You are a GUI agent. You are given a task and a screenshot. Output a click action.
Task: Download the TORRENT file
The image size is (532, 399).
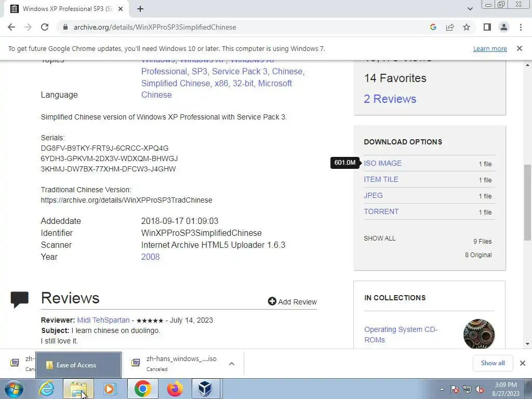pyautogui.click(x=381, y=211)
